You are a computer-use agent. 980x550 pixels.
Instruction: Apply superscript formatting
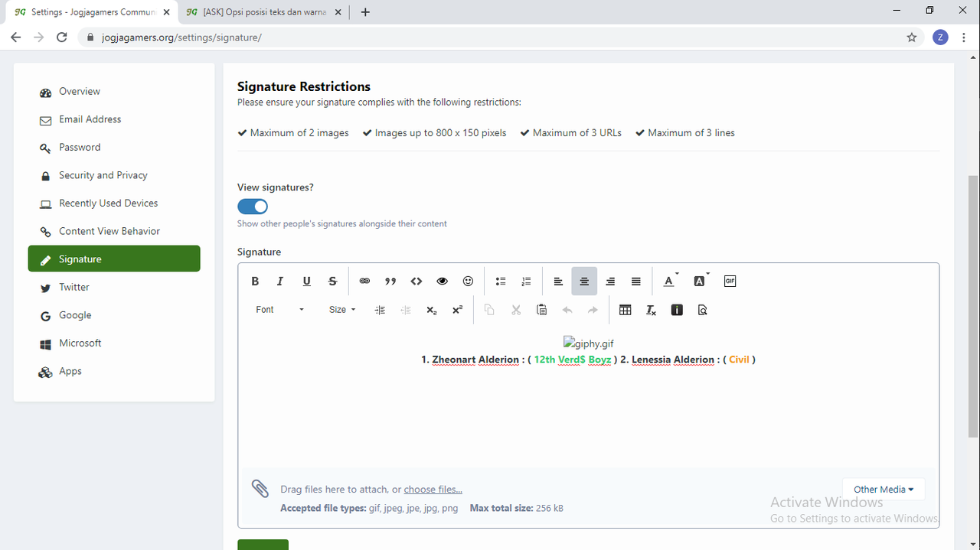tap(457, 310)
